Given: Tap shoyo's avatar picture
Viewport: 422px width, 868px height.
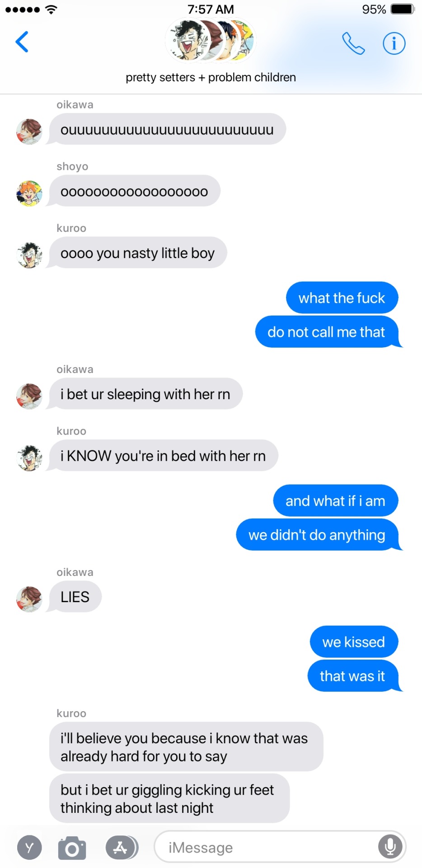Looking at the screenshot, I should point(29,193).
